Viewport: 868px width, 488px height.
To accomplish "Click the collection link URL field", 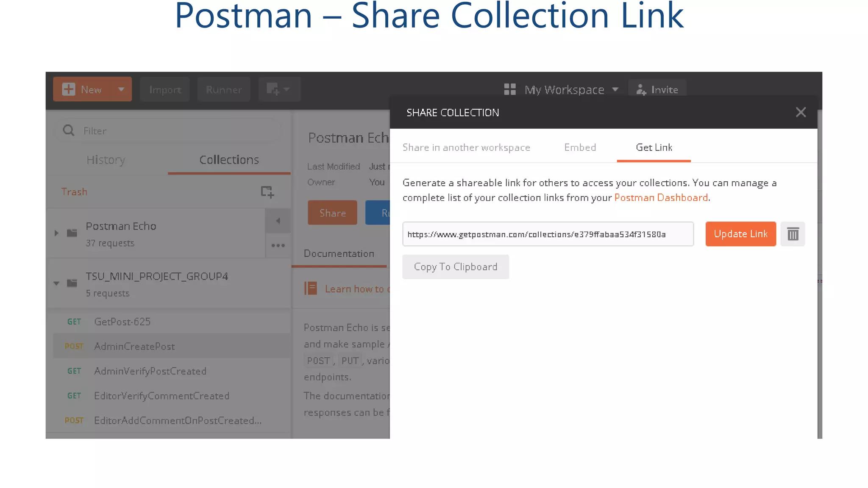I will tap(548, 234).
